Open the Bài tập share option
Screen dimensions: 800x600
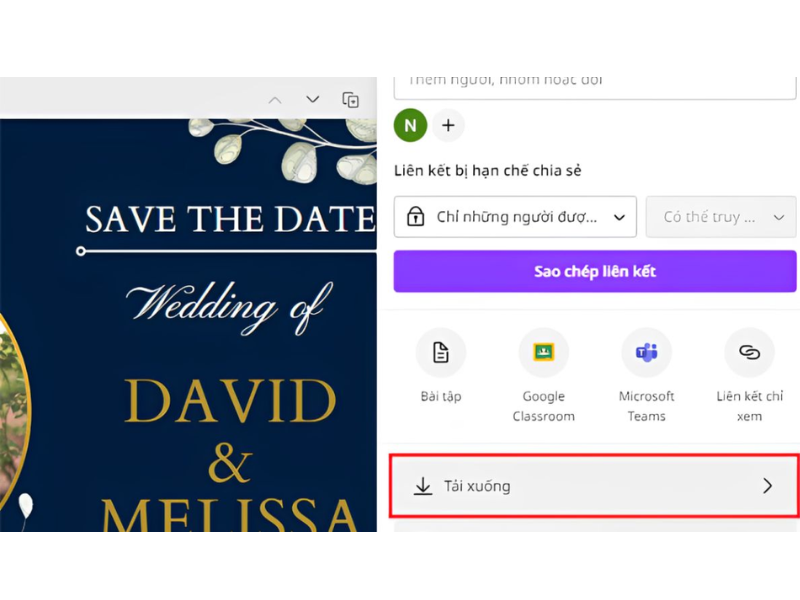(441, 353)
